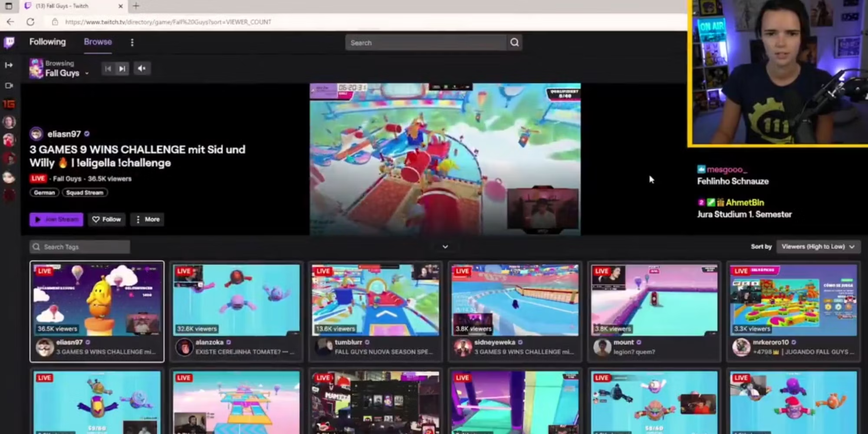Open the More options button
Viewport: 868px width, 434px height.
148,220
